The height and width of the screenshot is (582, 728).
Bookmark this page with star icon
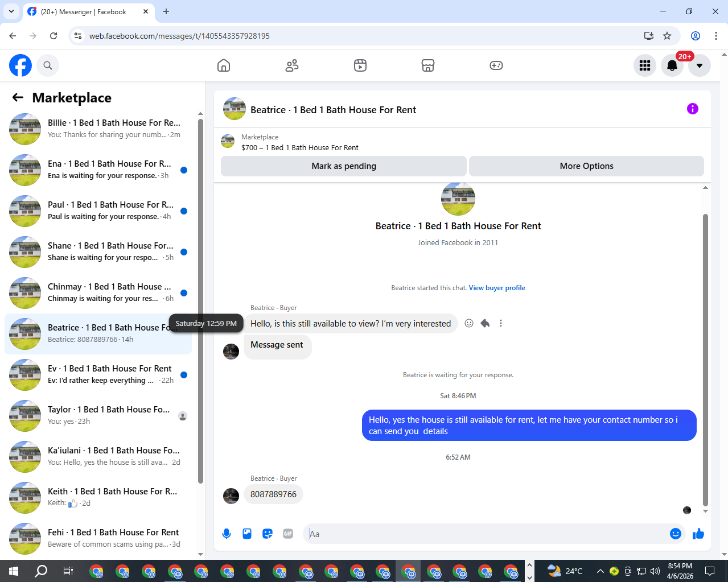click(x=667, y=36)
